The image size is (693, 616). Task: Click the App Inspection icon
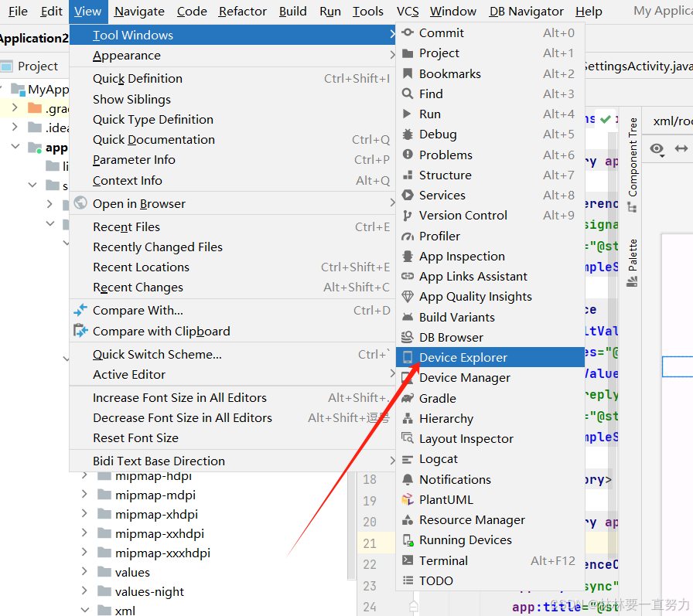pos(408,256)
